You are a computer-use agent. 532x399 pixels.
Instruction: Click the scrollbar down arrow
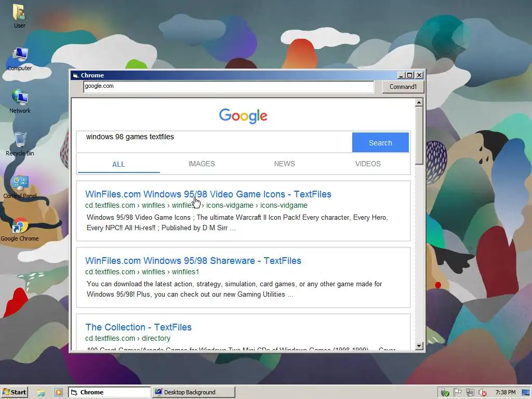pyautogui.click(x=419, y=346)
